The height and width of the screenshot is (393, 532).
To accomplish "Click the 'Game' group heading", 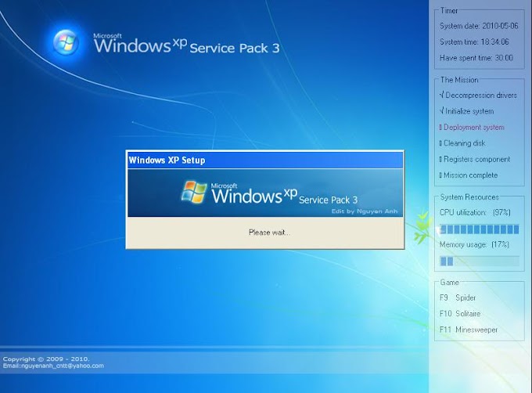I will point(449,282).
